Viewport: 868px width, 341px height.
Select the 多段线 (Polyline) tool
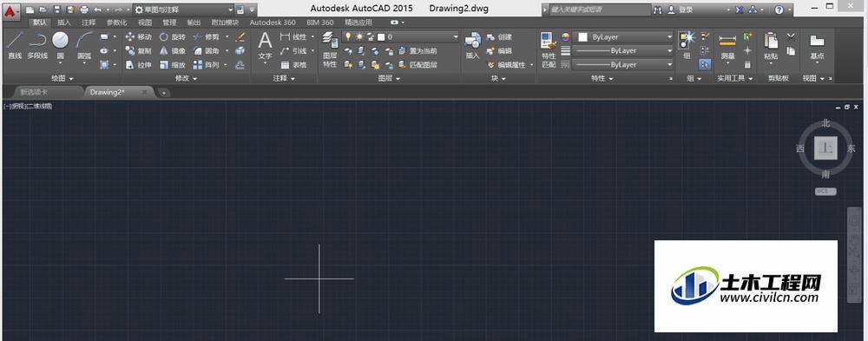[37, 45]
